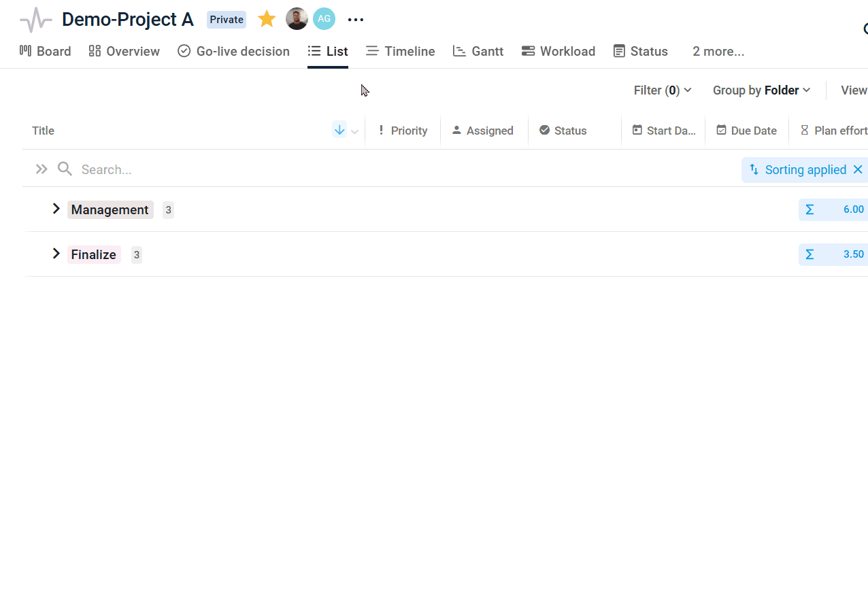Screen dimensions: 868x597
Task: Toggle the Title sort direction arrow
Action: click(339, 130)
